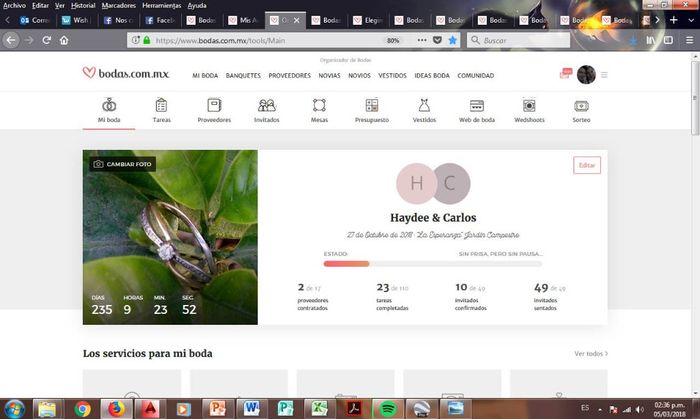Bookmark this page with the star icon
The image size is (700, 419).
(x=452, y=40)
